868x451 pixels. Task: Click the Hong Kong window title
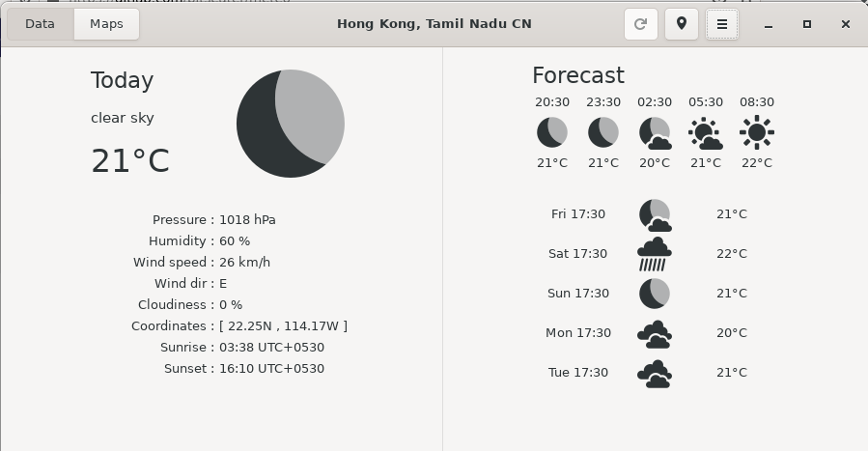434,24
